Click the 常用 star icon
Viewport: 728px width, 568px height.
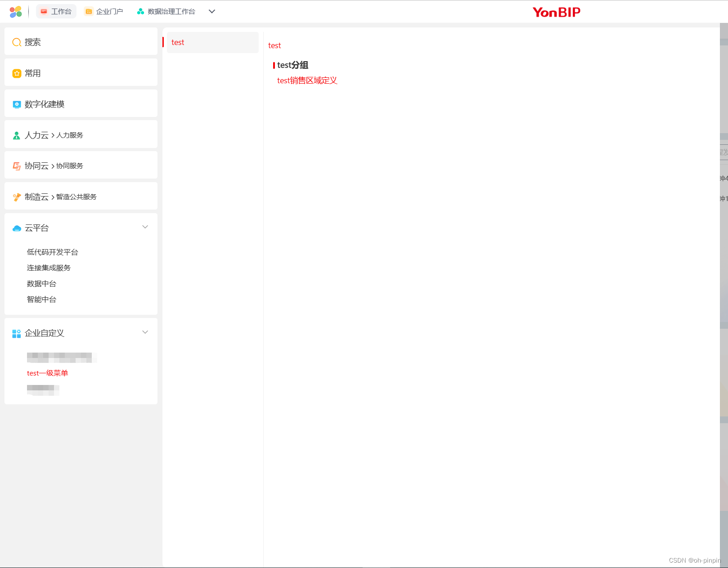17,73
